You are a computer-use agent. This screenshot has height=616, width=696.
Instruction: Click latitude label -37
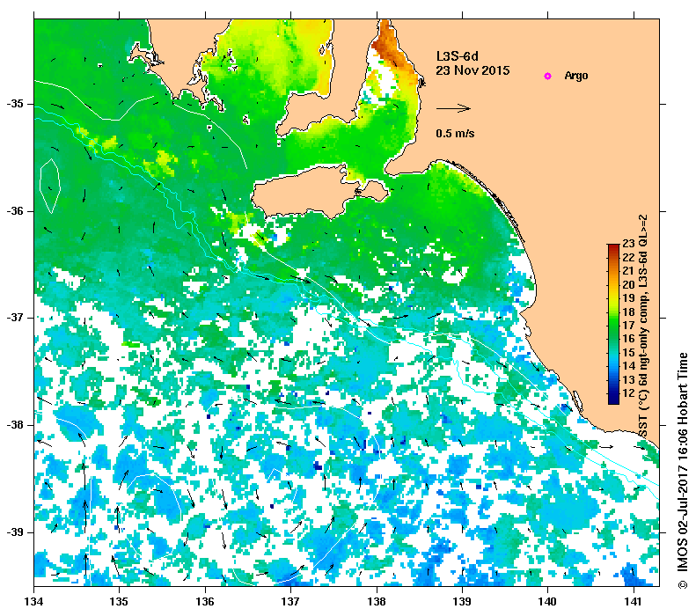pos(15,318)
